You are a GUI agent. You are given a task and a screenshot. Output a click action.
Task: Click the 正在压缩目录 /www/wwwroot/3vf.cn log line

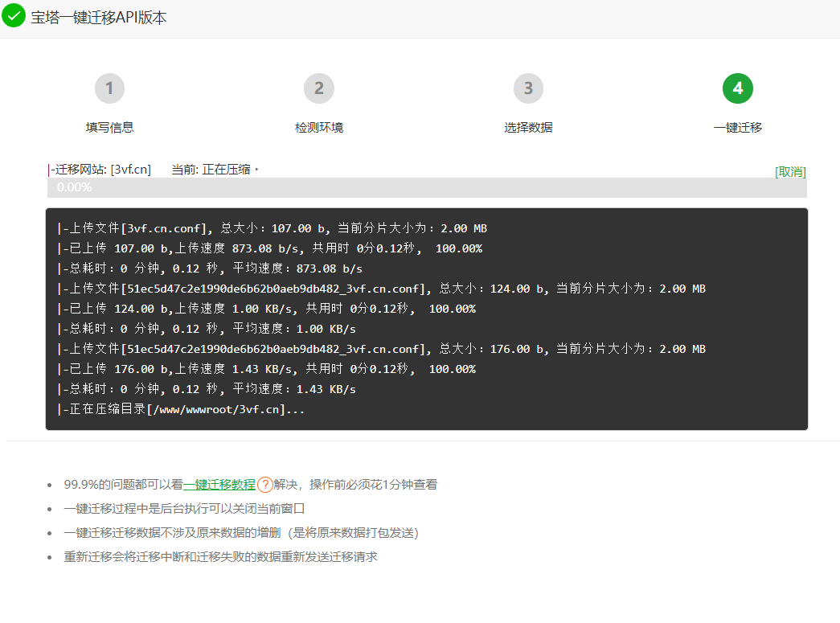click(181, 409)
